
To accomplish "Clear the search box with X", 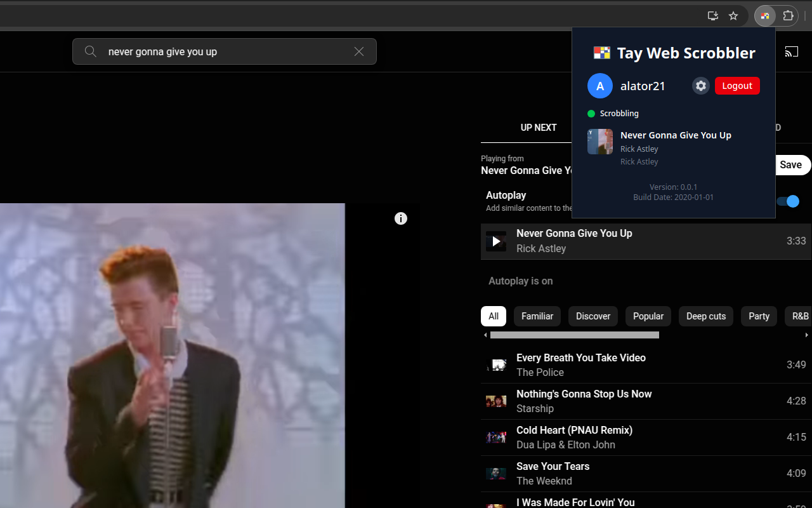I will coord(359,51).
